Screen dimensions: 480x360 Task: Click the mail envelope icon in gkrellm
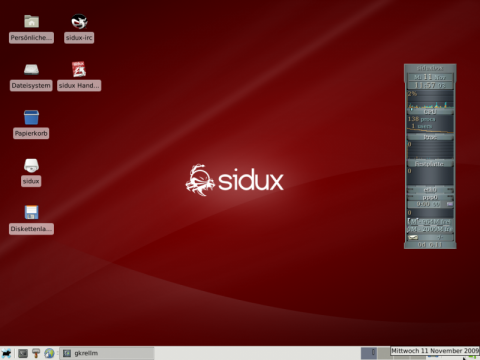point(413,237)
